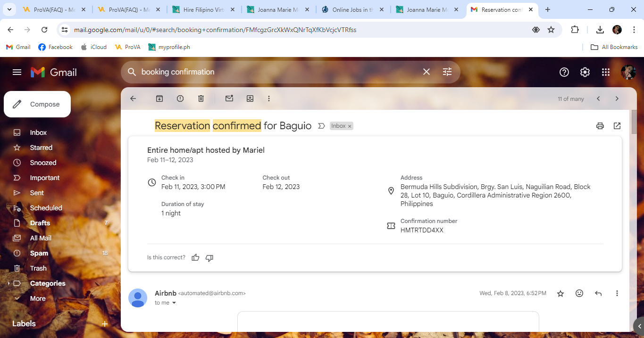644x338 pixels.
Task: Open the ProVA bookmark
Action: click(x=128, y=47)
